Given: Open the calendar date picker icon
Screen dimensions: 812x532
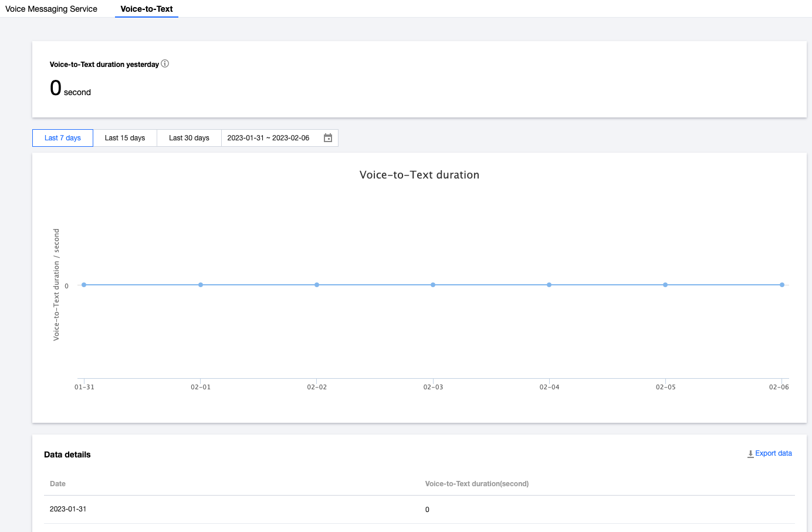Looking at the screenshot, I should (328, 138).
